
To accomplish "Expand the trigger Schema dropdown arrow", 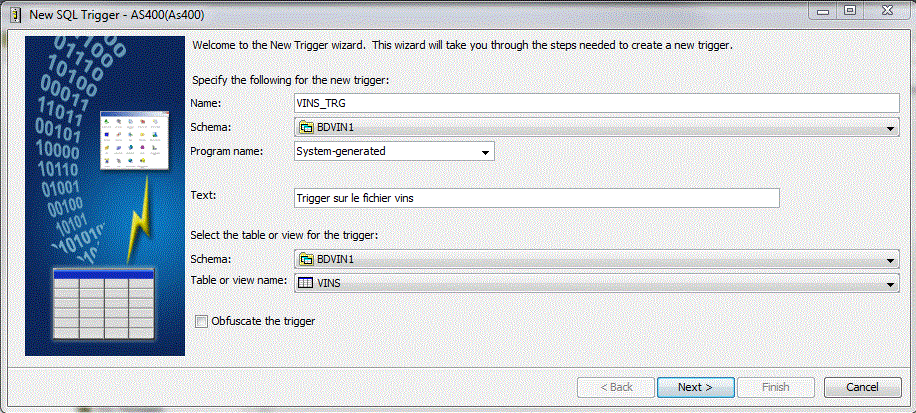I will 891,128.
